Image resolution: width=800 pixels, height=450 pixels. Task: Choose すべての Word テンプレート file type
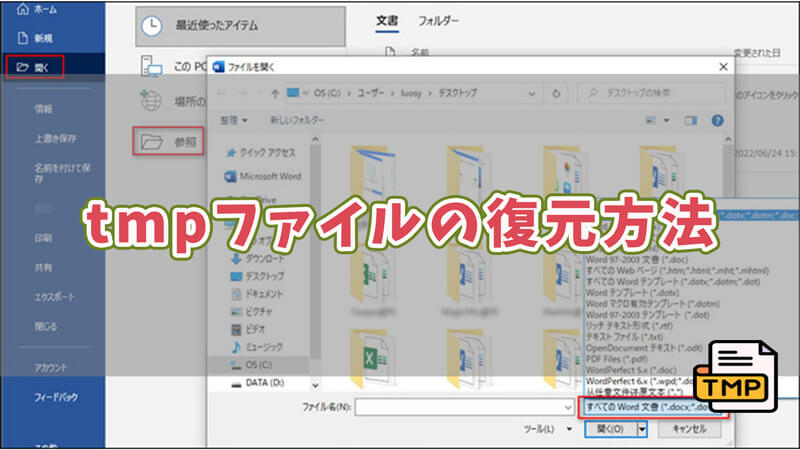[x=673, y=282]
